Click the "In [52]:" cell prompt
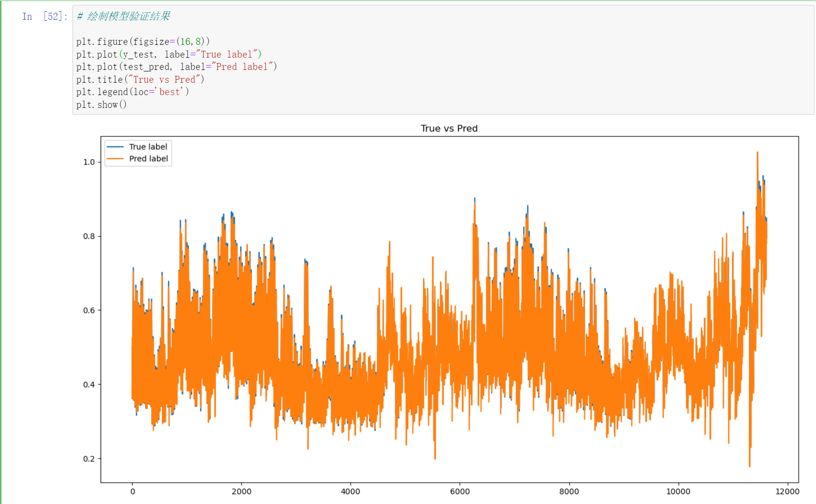816x504 pixels. (x=44, y=16)
